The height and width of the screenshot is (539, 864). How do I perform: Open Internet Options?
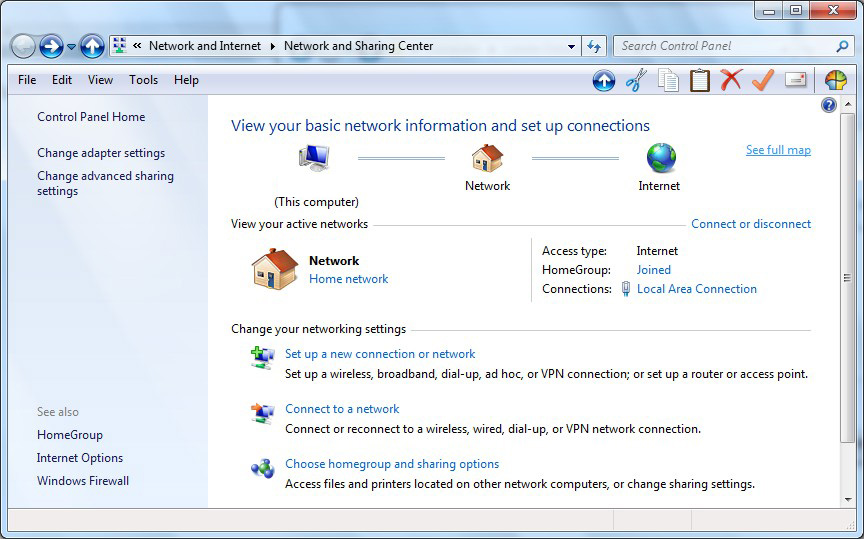pyautogui.click(x=80, y=458)
